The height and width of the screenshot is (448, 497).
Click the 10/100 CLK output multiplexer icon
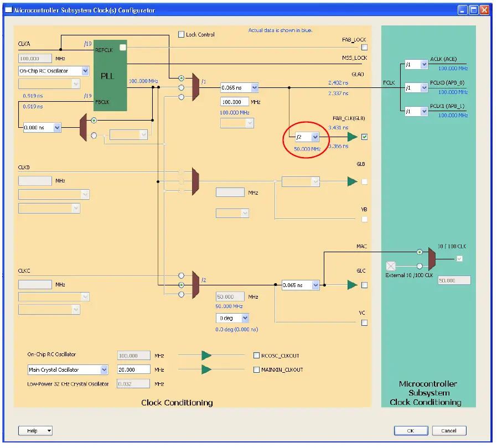(x=432, y=259)
